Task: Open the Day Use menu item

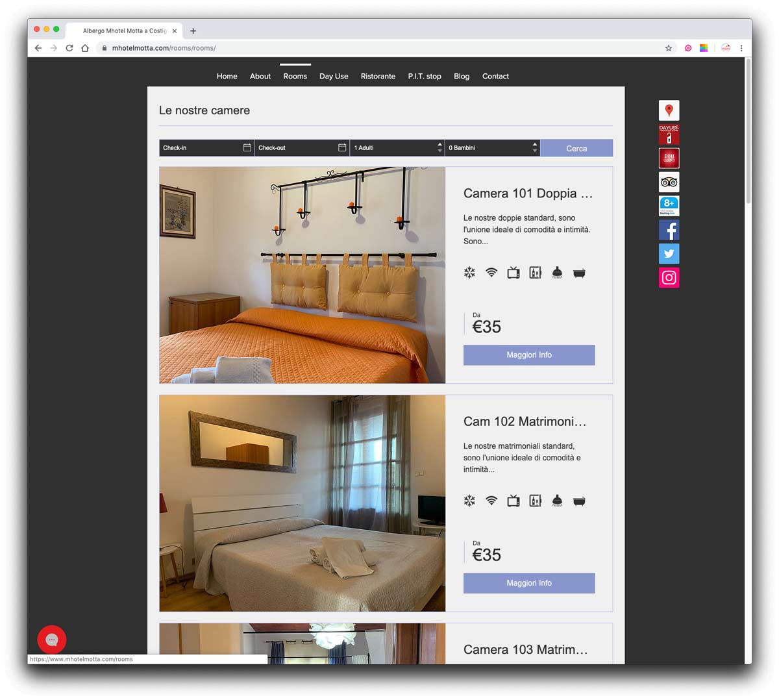Action: (334, 76)
